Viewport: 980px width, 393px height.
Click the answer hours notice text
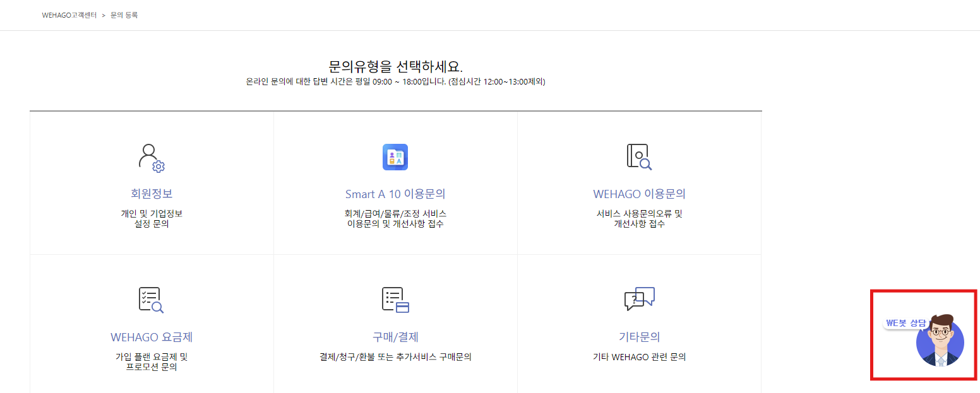click(395, 82)
